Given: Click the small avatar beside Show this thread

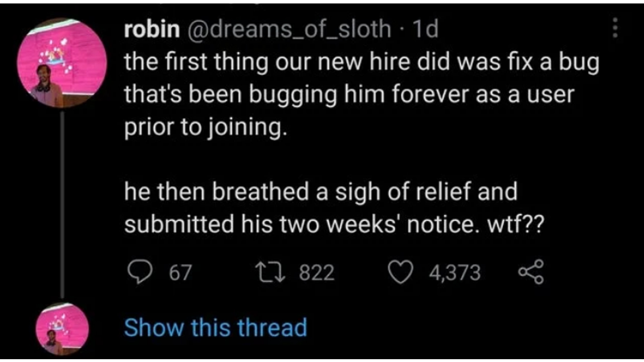Looking at the screenshot, I should point(62,329).
